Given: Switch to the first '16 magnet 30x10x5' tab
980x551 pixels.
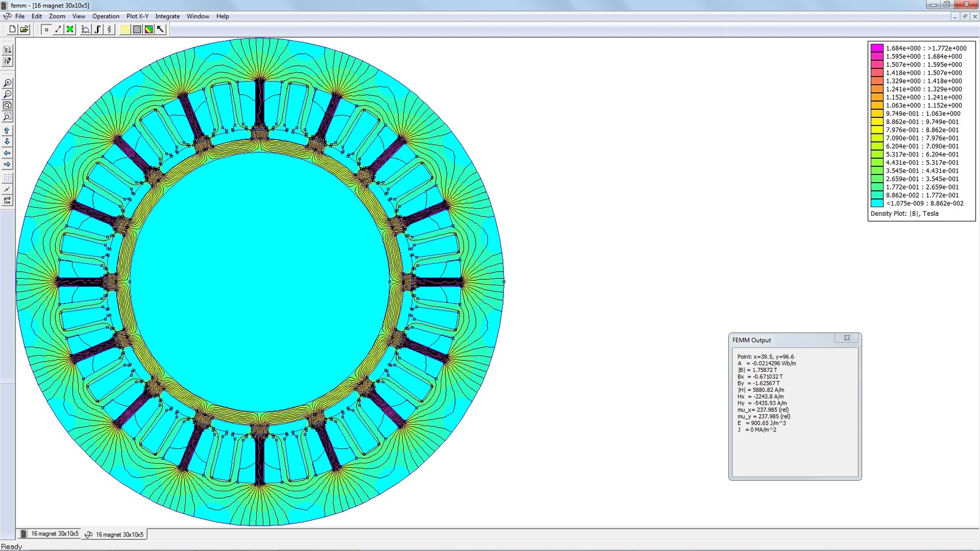Looking at the screenshot, I should click(50, 534).
